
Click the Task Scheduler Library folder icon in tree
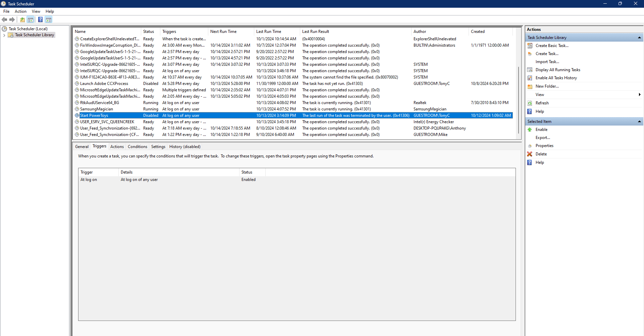click(11, 35)
